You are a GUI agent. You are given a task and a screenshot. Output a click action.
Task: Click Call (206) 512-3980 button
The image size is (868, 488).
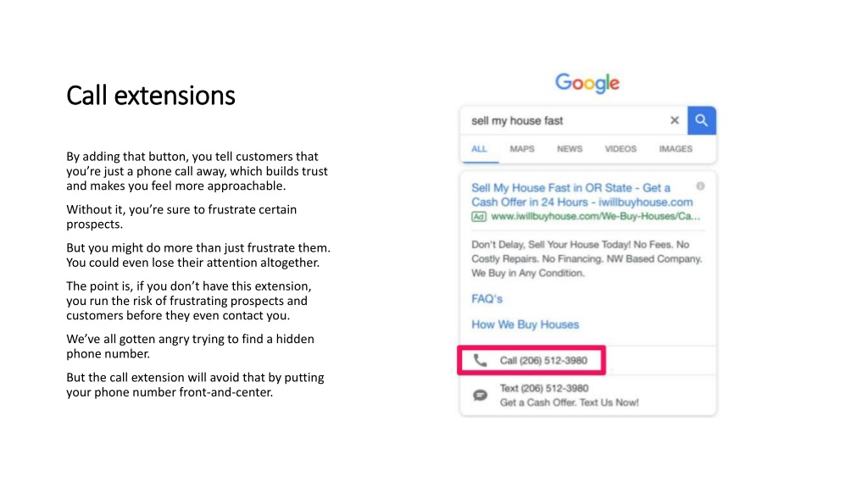point(531,361)
